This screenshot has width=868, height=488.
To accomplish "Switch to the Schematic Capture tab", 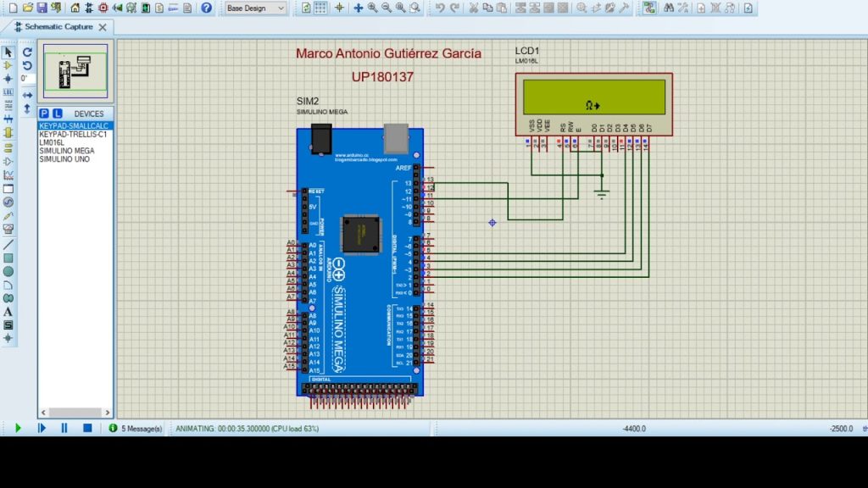I will click(58, 26).
